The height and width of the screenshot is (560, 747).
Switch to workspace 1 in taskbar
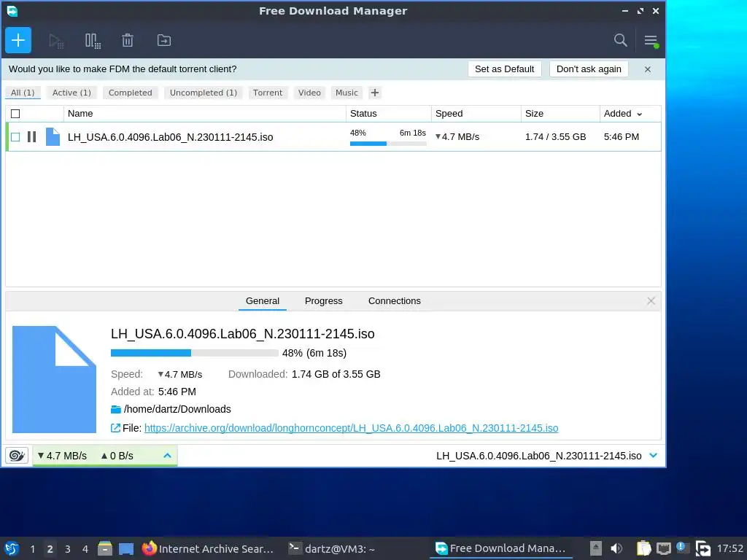tap(32, 549)
